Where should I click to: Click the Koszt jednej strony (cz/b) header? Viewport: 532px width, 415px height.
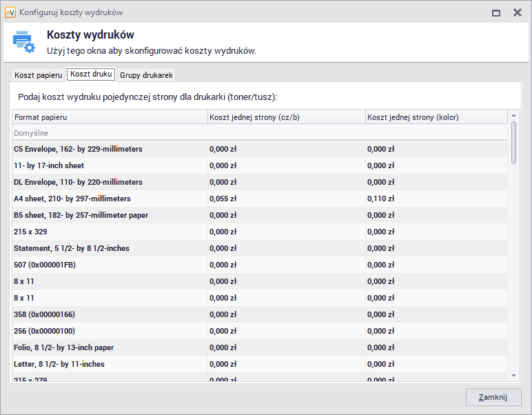[285, 117]
